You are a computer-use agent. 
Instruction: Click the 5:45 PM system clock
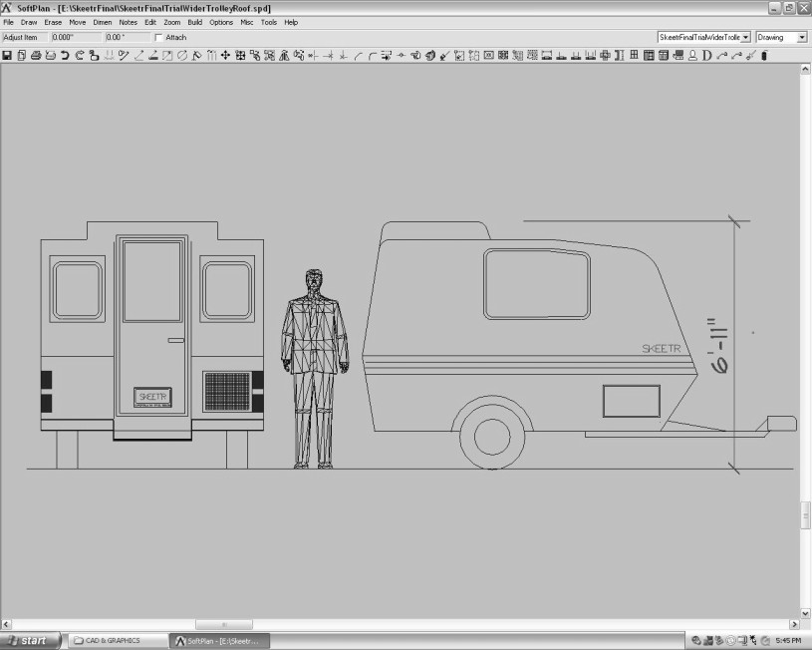pyautogui.click(x=788, y=641)
